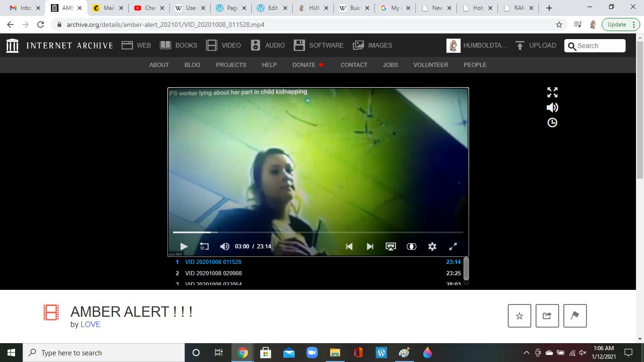Open Windows Start menu
Image resolution: width=644 pixels, height=362 pixels.
pyautogui.click(x=11, y=353)
